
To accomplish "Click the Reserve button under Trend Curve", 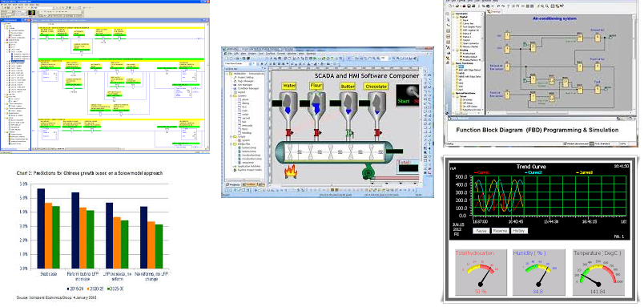I will [x=500, y=231].
